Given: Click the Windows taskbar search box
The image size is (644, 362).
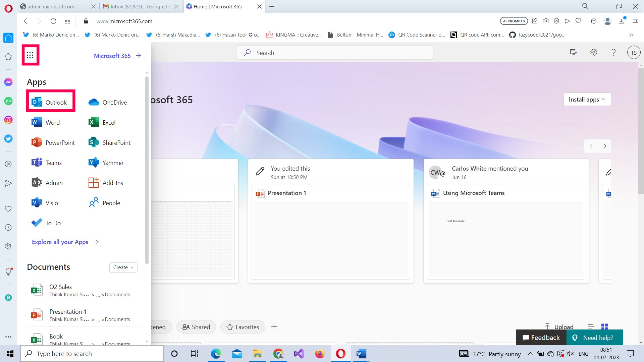Looking at the screenshot, I should pyautogui.click(x=92, y=354).
